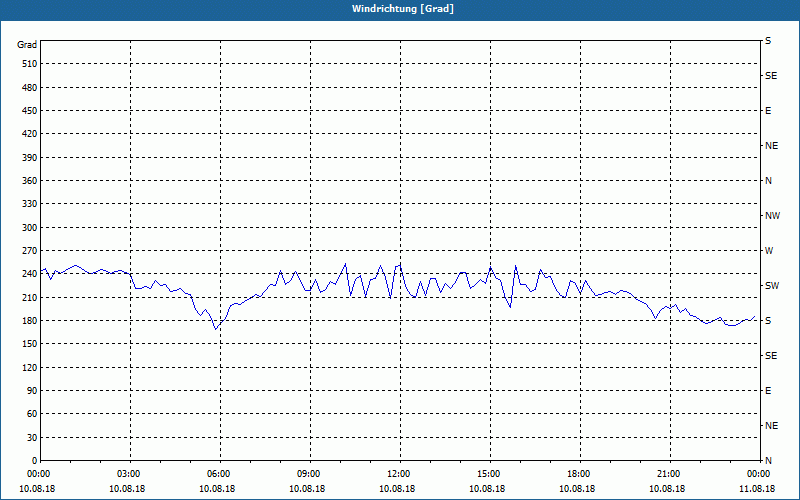Select the 60 degree axis label
Screen dimensions: 800x500
coord(32,414)
